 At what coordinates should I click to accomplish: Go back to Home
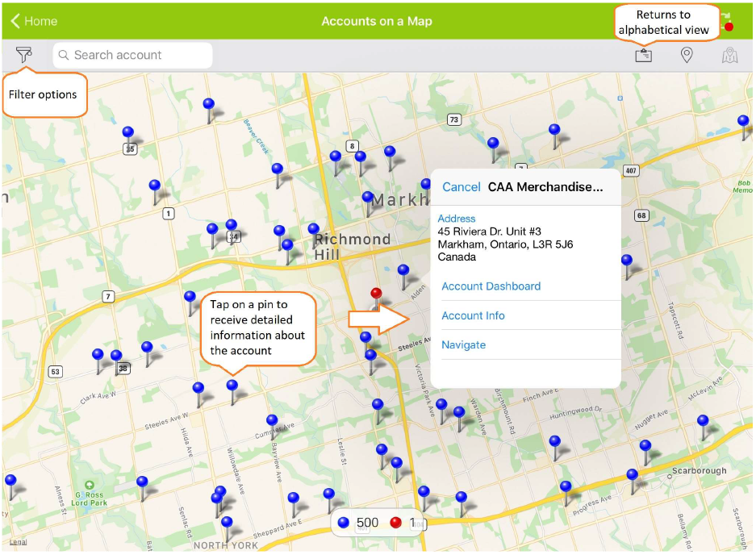34,21
